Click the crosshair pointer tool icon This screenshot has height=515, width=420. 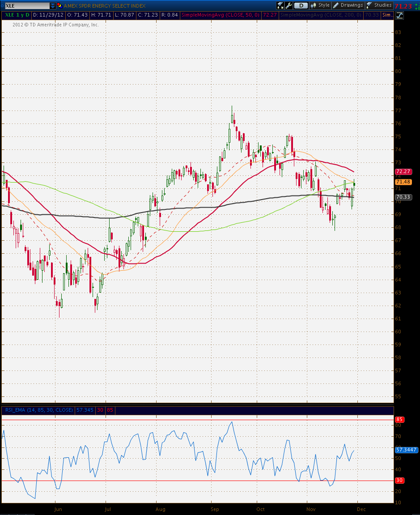click(x=280, y=5)
